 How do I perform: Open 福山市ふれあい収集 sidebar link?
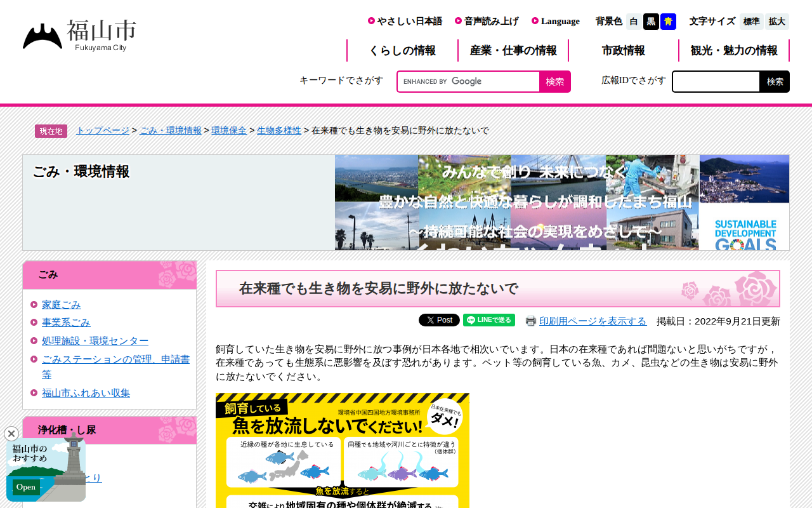(x=86, y=393)
